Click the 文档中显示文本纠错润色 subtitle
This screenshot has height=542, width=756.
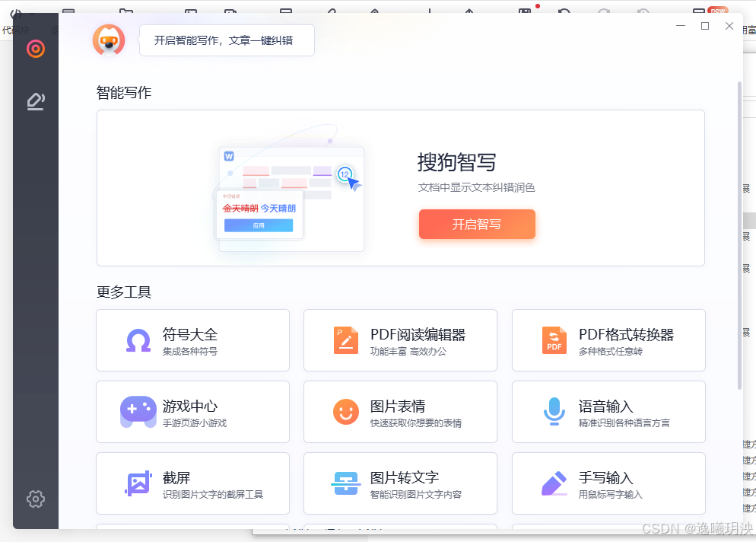(477, 187)
